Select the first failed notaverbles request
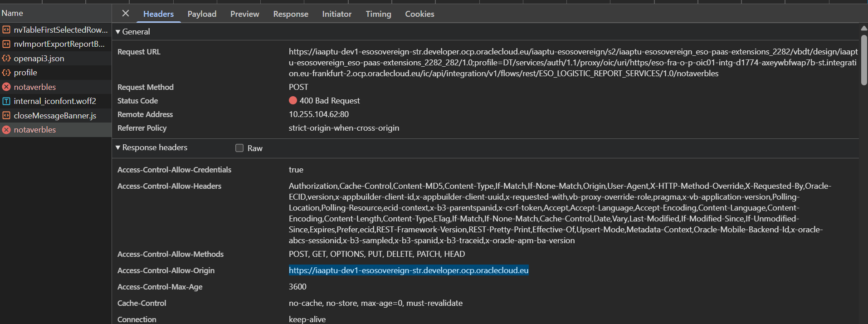The image size is (868, 324). tap(56, 87)
